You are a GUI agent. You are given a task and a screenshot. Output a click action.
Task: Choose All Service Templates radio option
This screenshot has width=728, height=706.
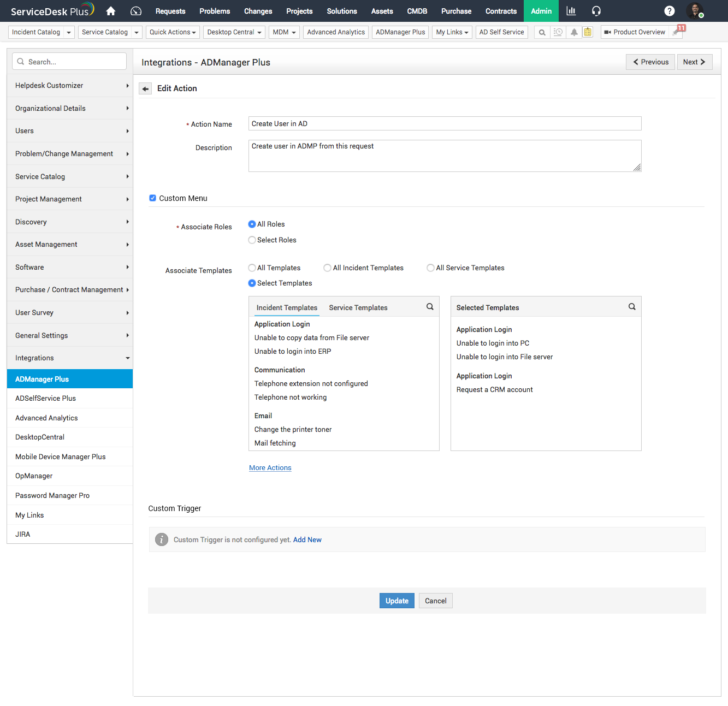coord(430,268)
